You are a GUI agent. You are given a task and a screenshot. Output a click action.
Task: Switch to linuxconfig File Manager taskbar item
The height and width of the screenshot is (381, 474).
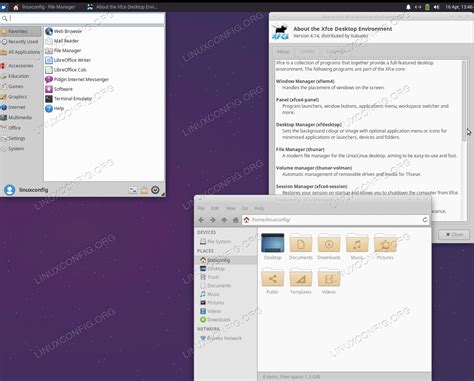(44, 7)
